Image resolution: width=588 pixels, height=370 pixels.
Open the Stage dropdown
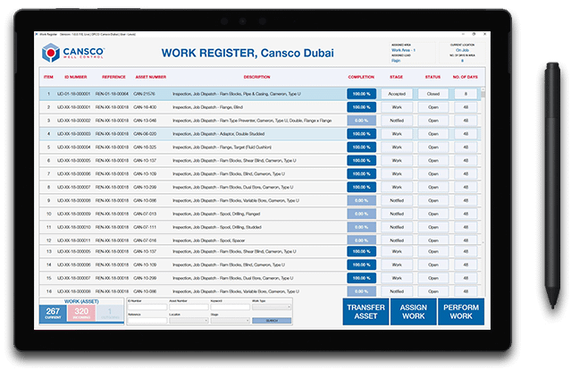click(x=230, y=321)
